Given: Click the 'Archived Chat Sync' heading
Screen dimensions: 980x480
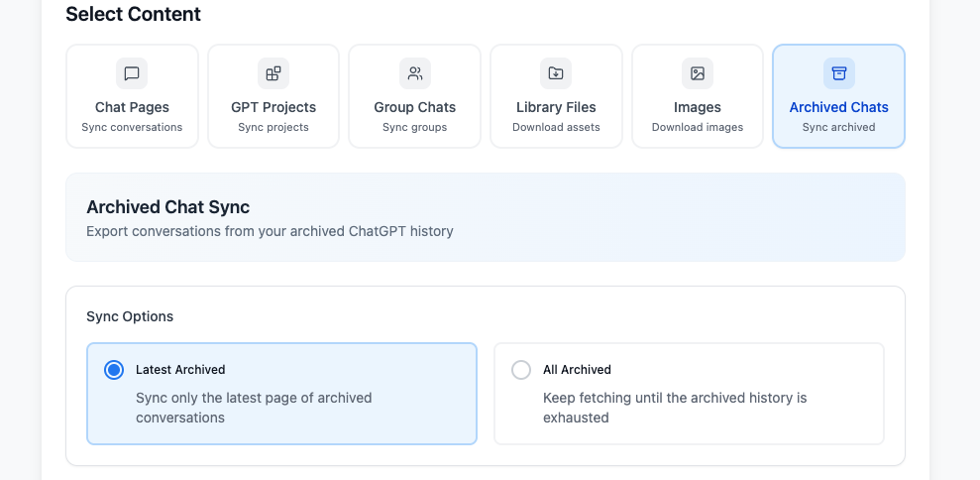Looking at the screenshot, I should point(168,207).
